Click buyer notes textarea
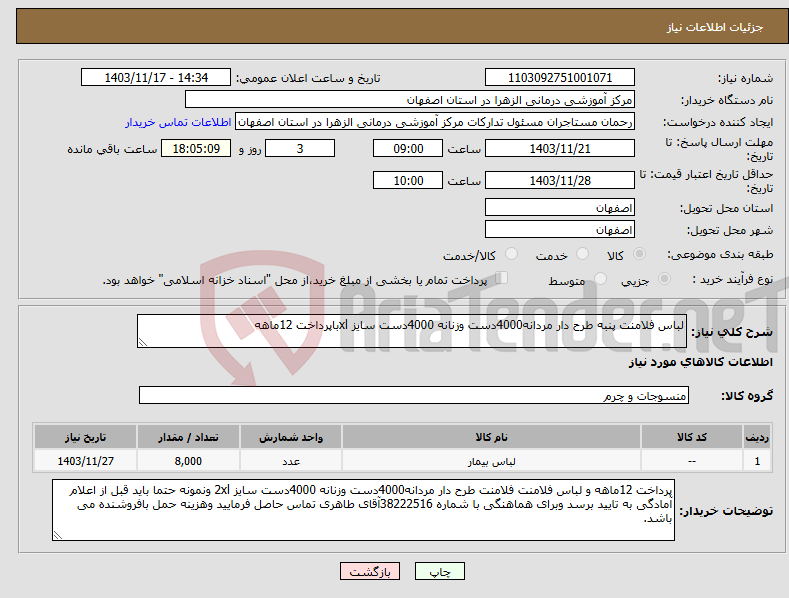Image resolution: width=789 pixels, height=598 pixels. click(363, 510)
